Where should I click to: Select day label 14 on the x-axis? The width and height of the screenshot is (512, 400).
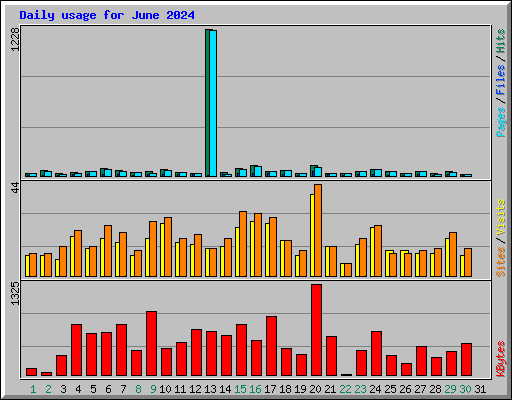(x=225, y=389)
